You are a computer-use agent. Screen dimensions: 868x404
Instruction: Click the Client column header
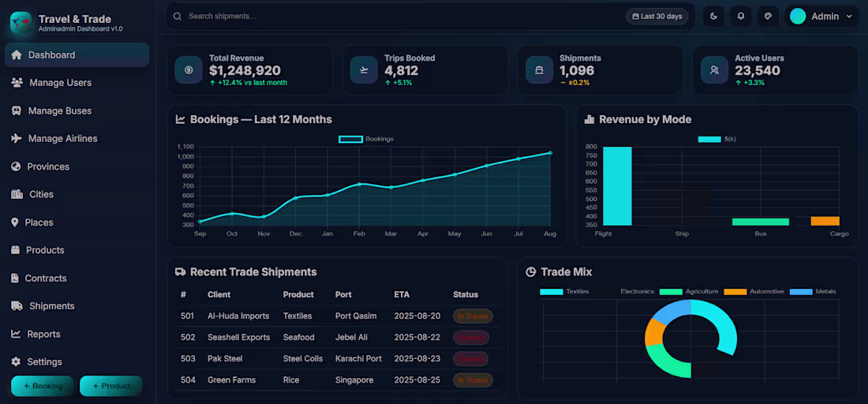coord(219,294)
